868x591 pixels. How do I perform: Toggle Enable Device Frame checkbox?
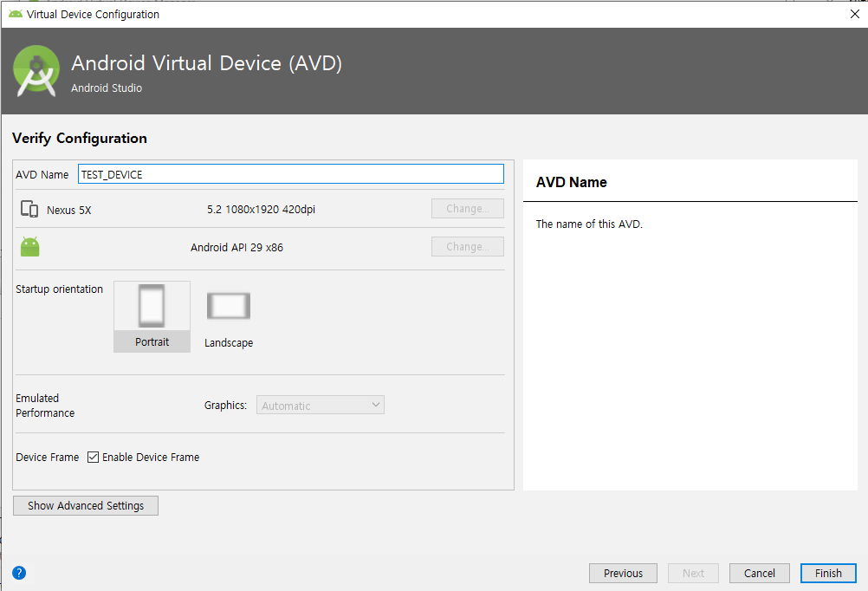click(93, 457)
